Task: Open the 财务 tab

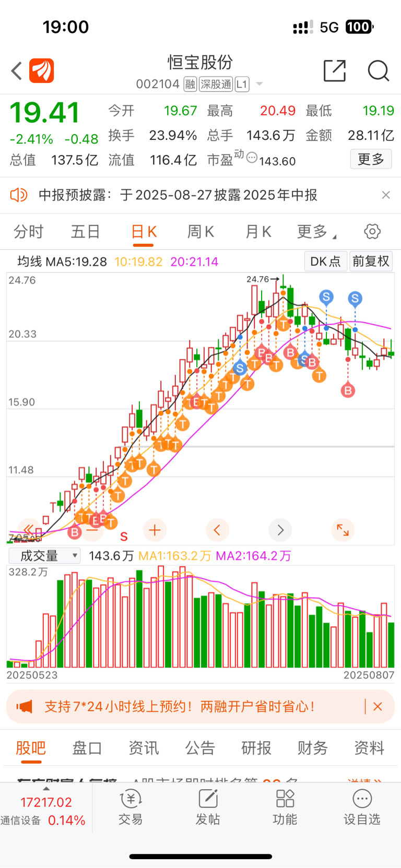Action: coord(313,748)
